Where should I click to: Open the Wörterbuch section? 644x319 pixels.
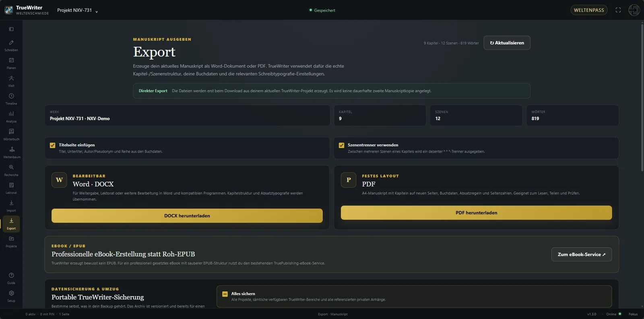pyautogui.click(x=11, y=135)
